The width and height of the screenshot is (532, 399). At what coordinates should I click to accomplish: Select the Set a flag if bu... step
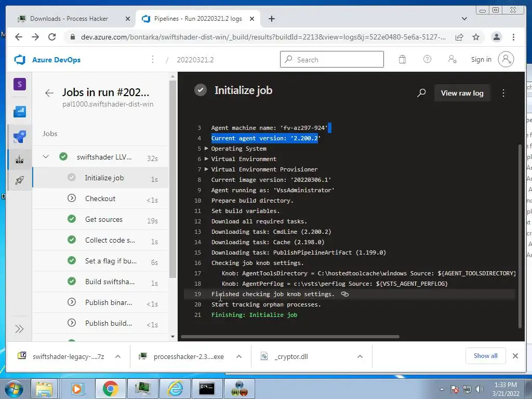click(x=101, y=261)
